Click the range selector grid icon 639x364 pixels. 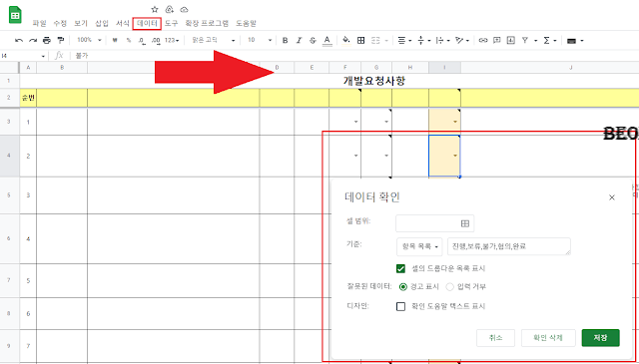pos(465,223)
